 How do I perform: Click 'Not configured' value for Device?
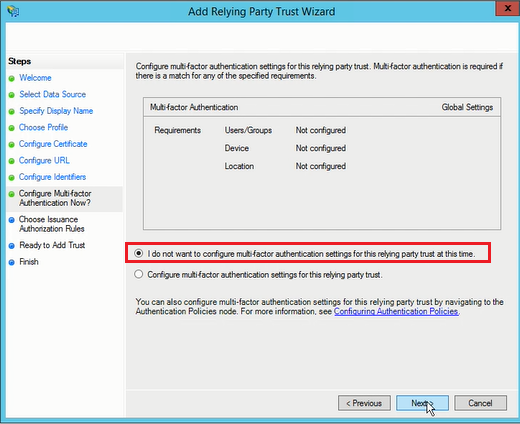click(x=321, y=148)
